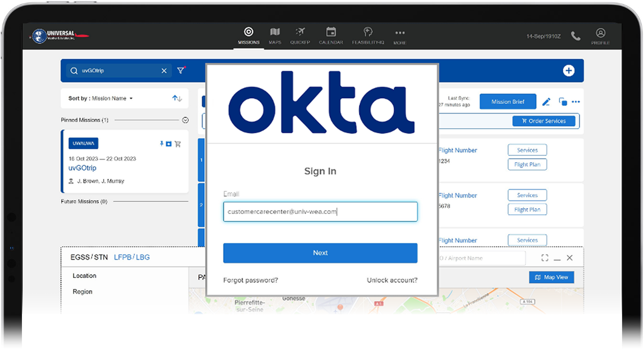
Task: Open QuickFP airplane icon
Action: pyautogui.click(x=300, y=33)
